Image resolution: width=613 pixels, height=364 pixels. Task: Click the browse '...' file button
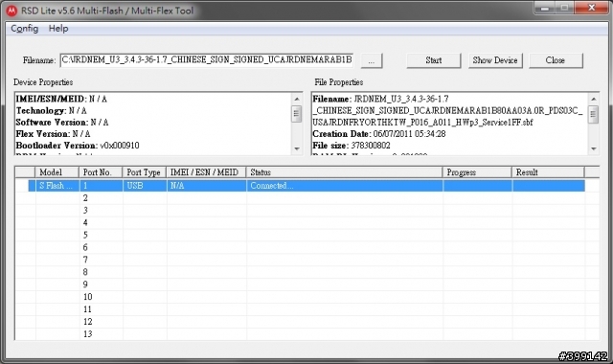click(x=372, y=60)
